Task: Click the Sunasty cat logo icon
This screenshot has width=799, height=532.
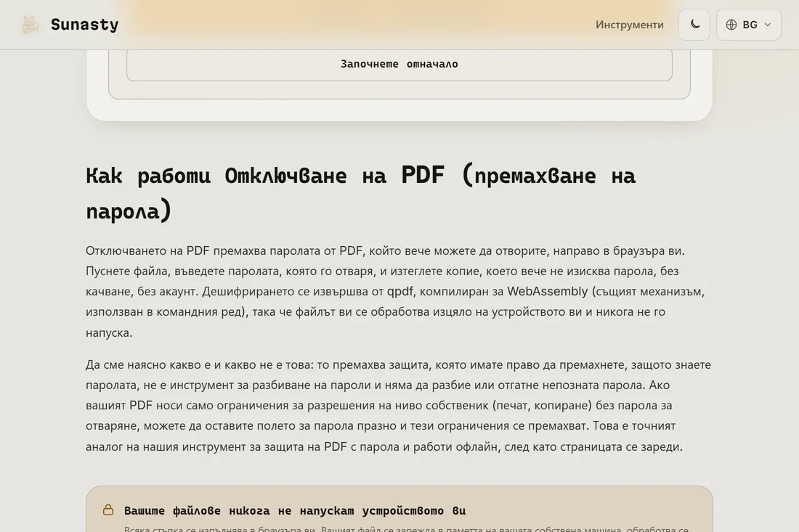Action: [30, 25]
